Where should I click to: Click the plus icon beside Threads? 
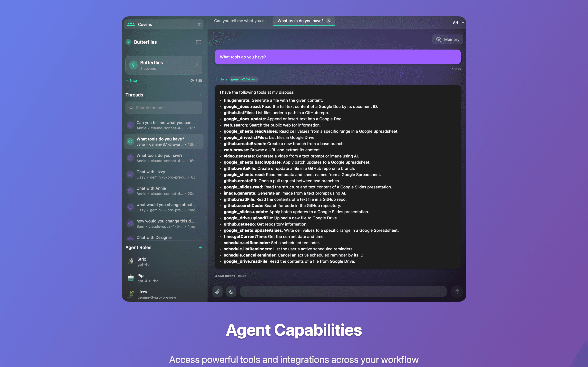pos(200,95)
